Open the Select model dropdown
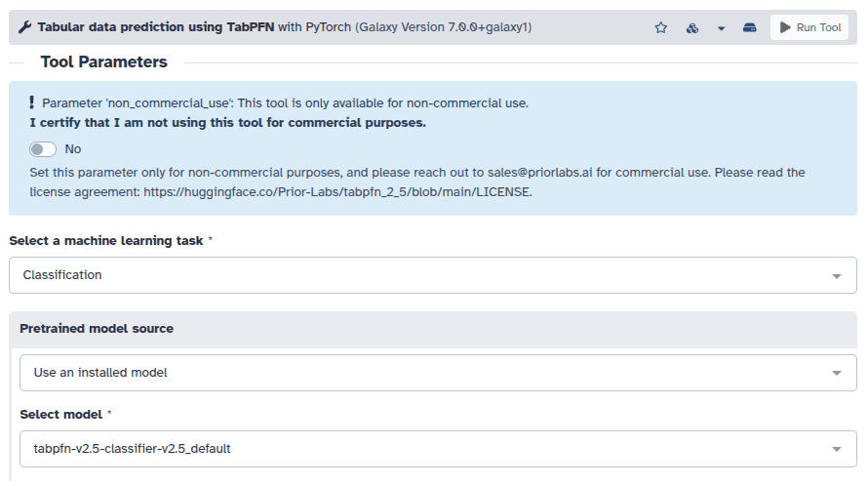868x486 pixels. 438,448
